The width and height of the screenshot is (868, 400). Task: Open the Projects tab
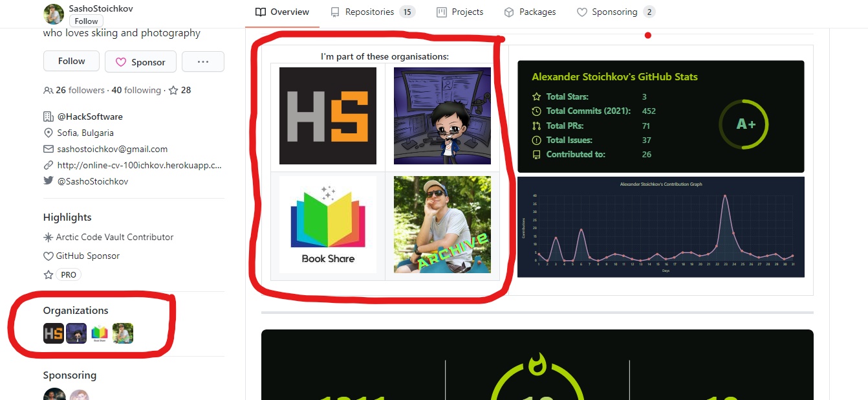[460, 12]
